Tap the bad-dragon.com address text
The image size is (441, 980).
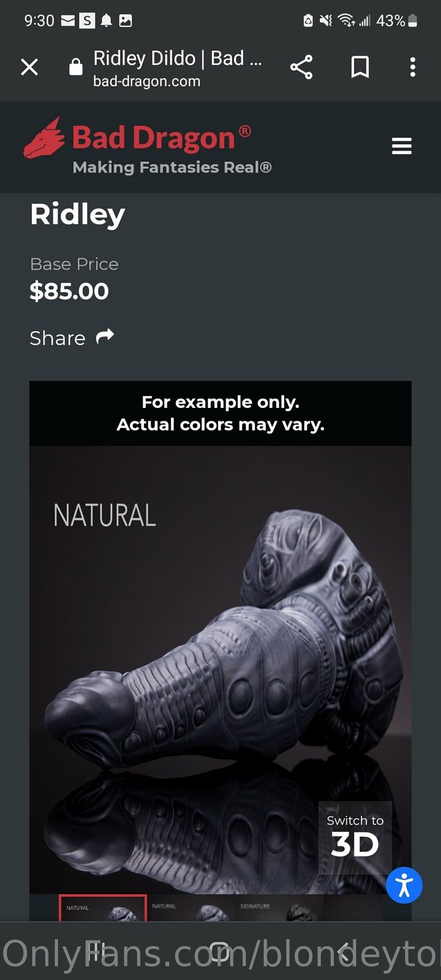tap(146, 81)
